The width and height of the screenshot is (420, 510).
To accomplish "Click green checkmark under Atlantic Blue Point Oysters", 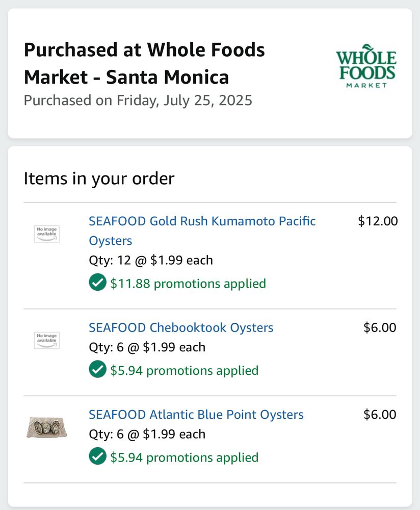I will click(x=97, y=456).
